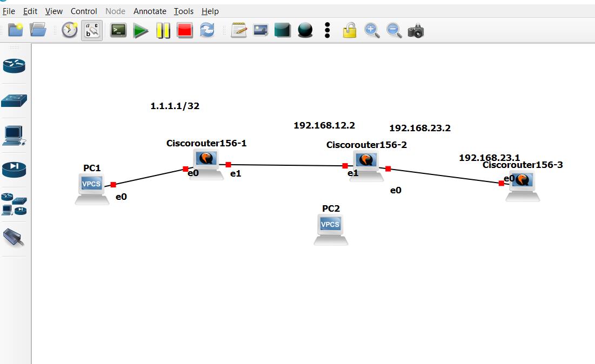The width and height of the screenshot is (595, 364).
Task: Open console to all devices
Action: 118,30
